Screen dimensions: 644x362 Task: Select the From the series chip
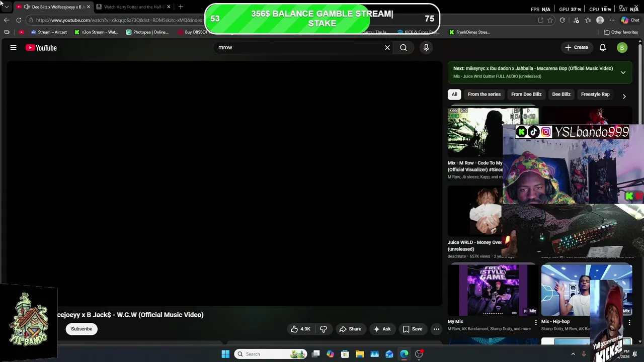pyautogui.click(x=484, y=94)
